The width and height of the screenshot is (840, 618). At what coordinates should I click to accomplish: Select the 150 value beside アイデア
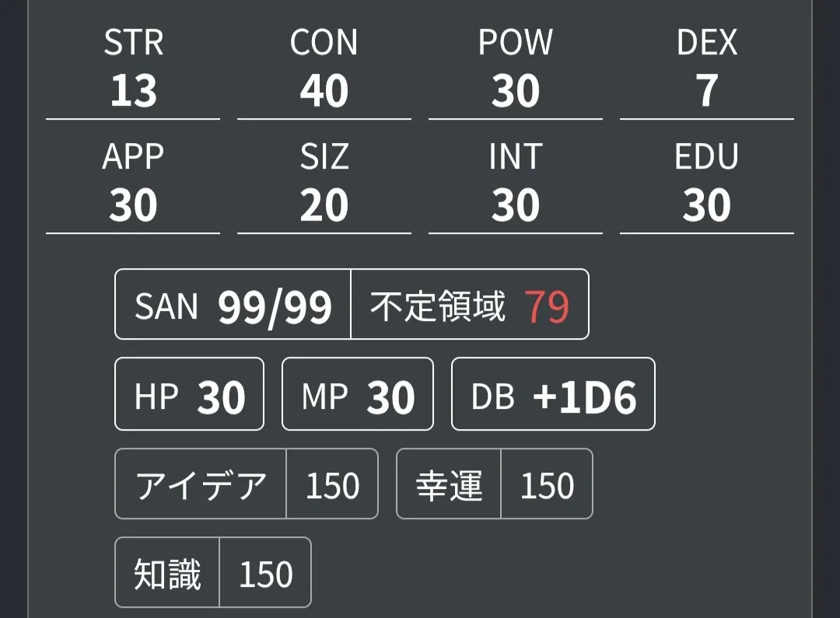pyautogui.click(x=332, y=484)
